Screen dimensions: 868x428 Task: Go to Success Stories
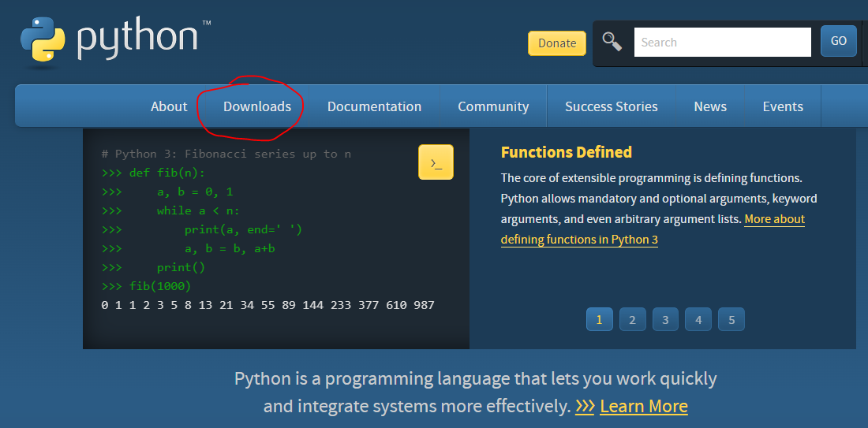(611, 106)
